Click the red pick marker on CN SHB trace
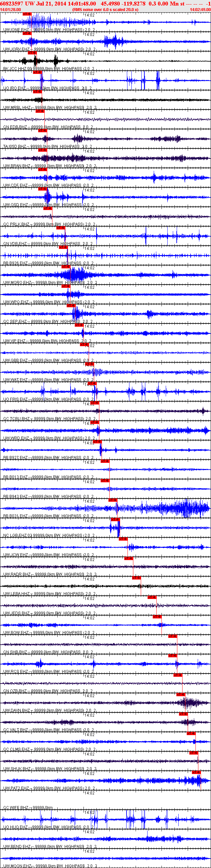The height and width of the screenshot is (868, 211). point(172,636)
